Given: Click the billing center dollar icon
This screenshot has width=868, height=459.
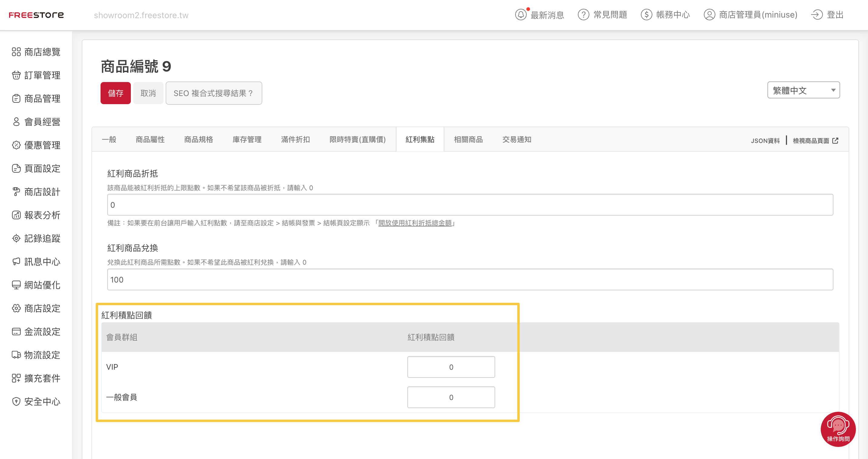Looking at the screenshot, I should point(646,15).
